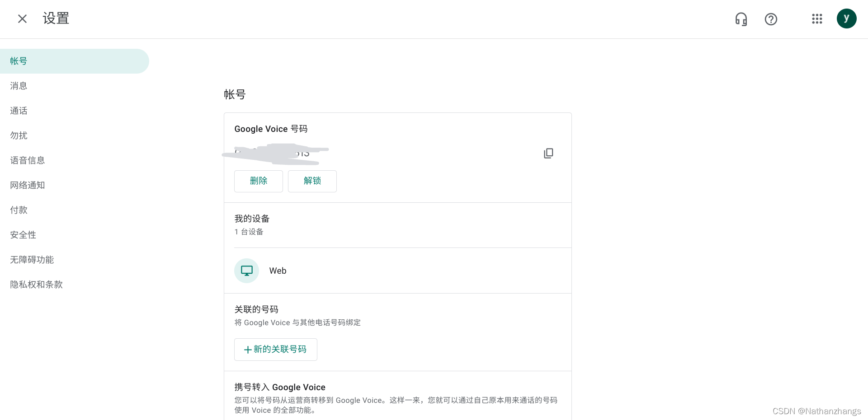Open the Google apps grid icon
The height and width of the screenshot is (420, 868).
tap(817, 19)
